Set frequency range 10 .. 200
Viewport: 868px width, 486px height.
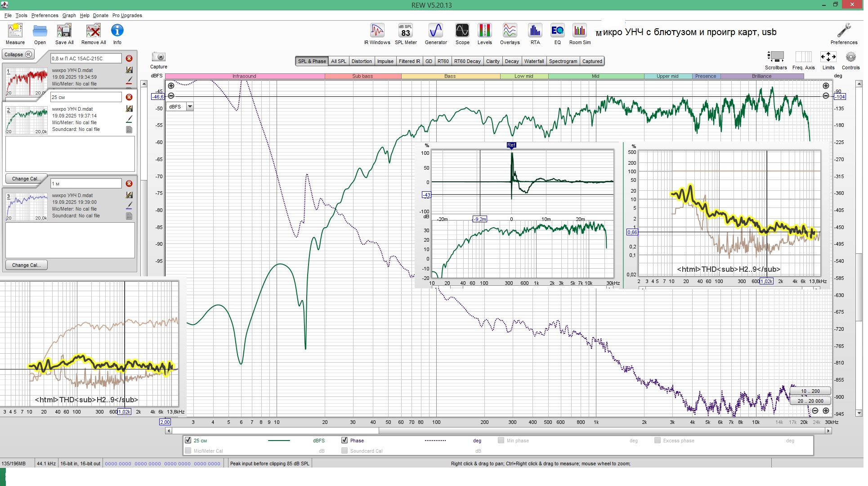(x=810, y=391)
